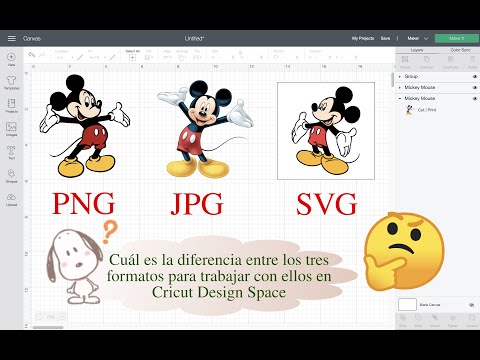Click the Delete icon in Layers panel
The width and height of the screenshot is (480, 360).
point(473,59)
